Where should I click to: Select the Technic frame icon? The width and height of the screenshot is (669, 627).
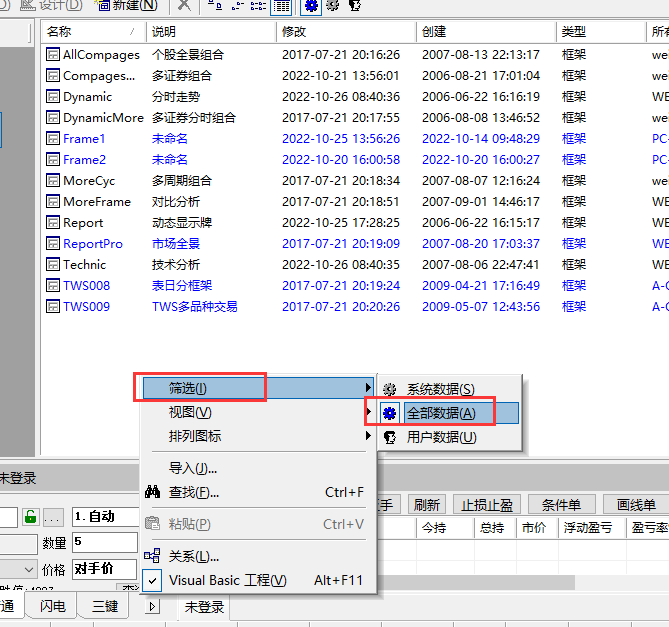pos(52,264)
